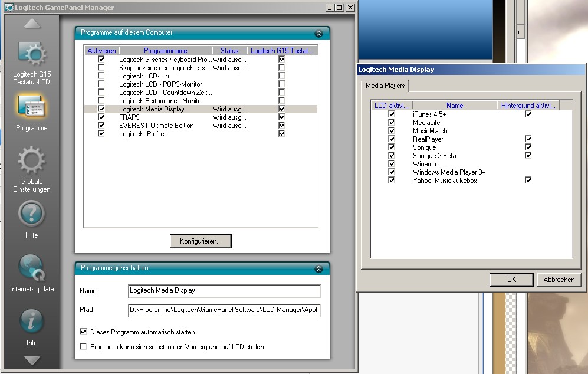
Task: Toggle Aktivieren for Logitech G-series Keyboard Profiler
Action: coord(101,59)
